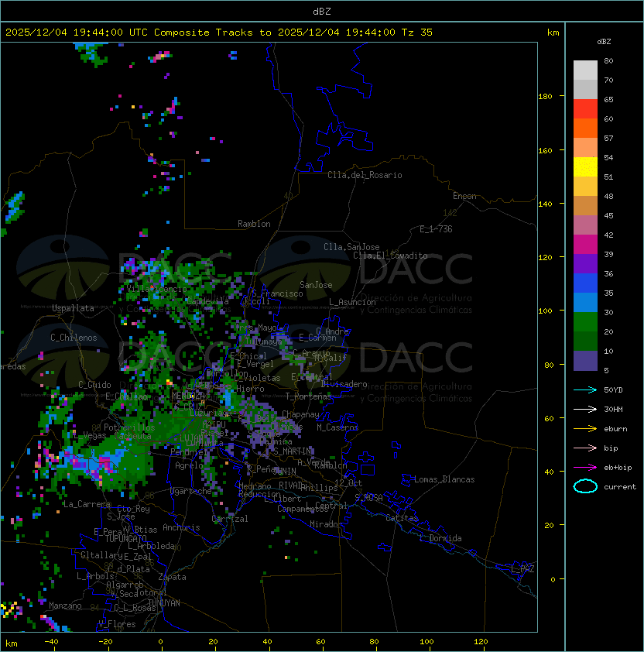Click the Tz 35 value in header

click(417, 33)
